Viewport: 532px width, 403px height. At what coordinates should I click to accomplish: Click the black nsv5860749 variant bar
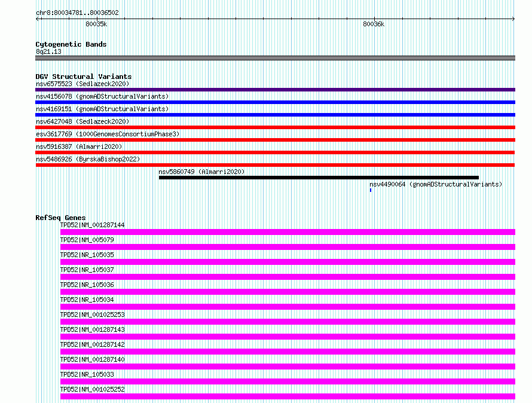(x=319, y=178)
